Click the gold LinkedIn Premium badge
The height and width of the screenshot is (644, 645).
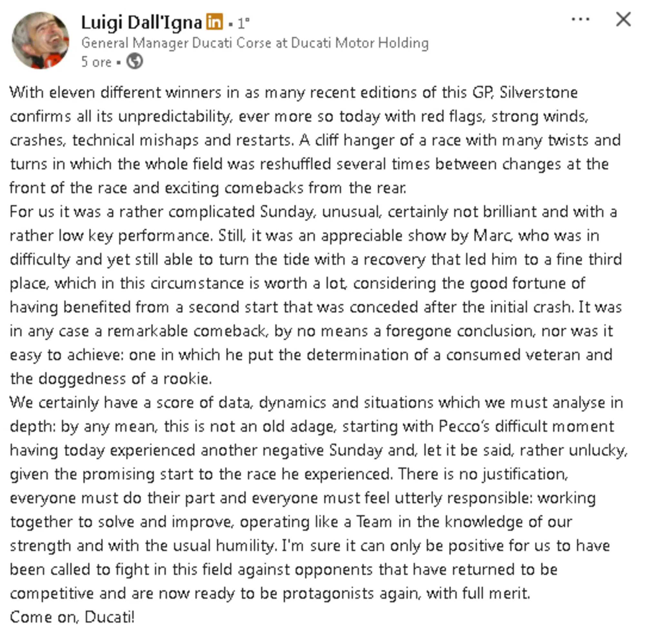tap(214, 22)
